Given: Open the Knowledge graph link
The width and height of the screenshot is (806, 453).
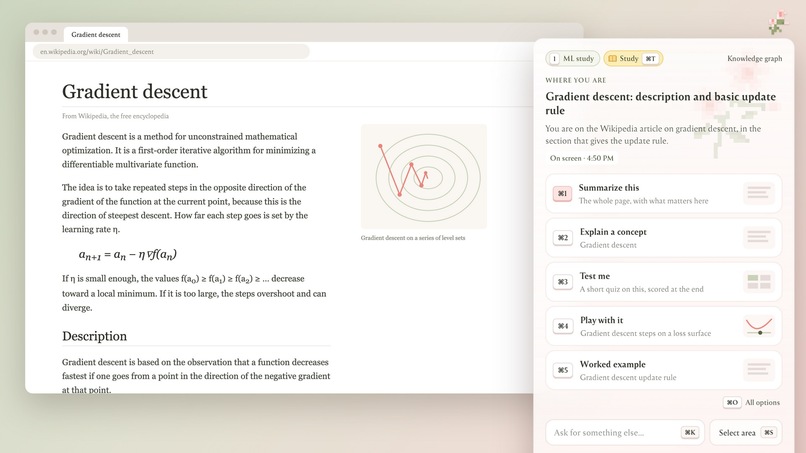Looking at the screenshot, I should [755, 59].
